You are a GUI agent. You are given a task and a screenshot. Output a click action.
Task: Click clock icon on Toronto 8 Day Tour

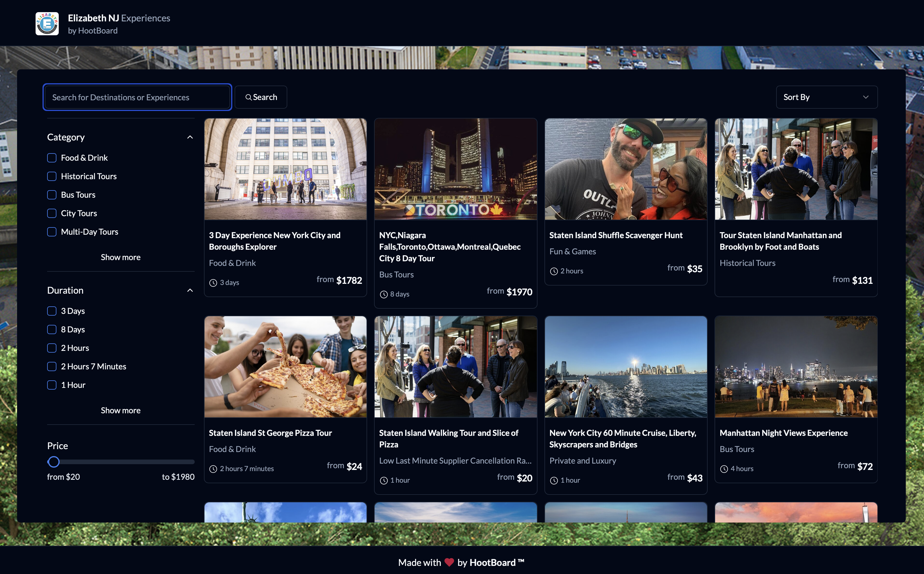[x=384, y=295]
